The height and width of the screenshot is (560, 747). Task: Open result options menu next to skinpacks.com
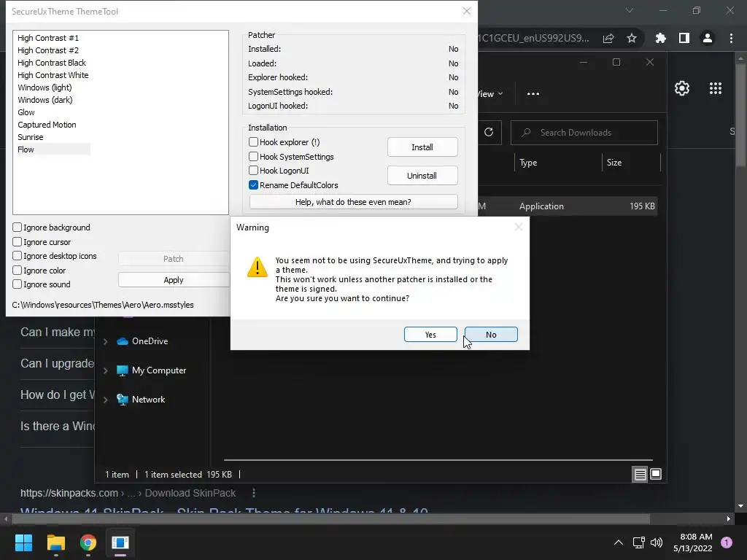tap(254, 493)
